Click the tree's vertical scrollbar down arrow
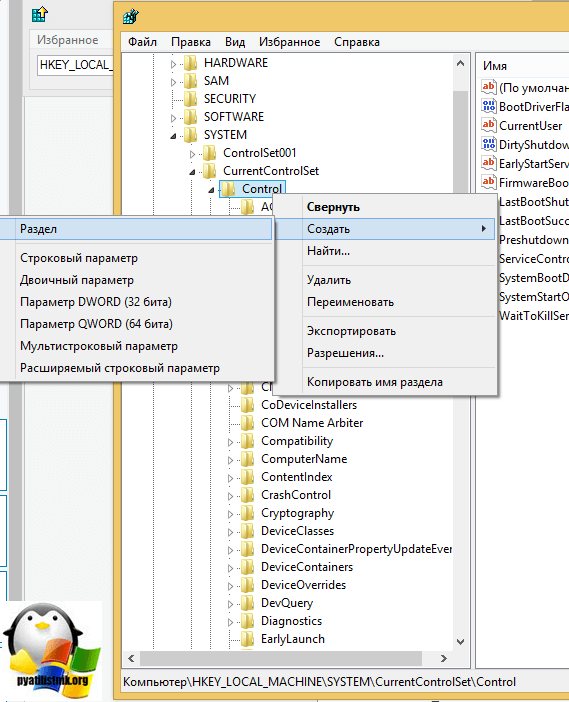The width and height of the screenshot is (569, 702). (460, 642)
